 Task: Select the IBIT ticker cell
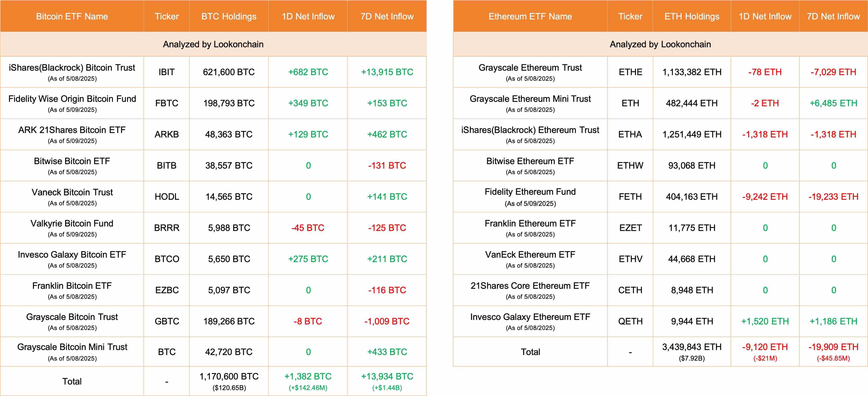[166, 72]
